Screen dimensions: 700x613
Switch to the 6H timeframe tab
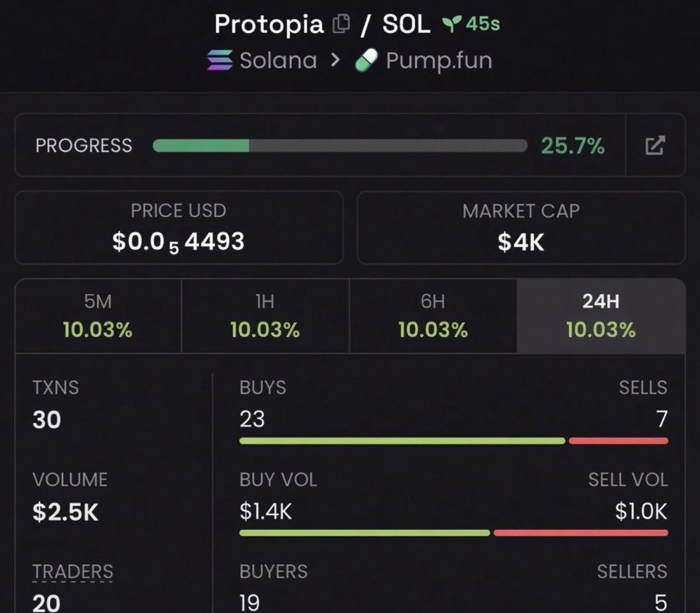433,316
